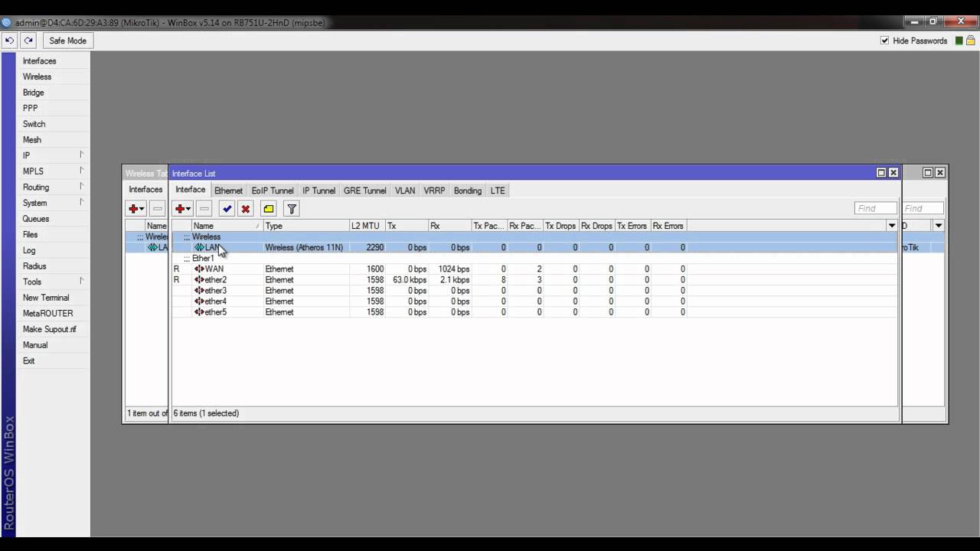
Task: Expand the Tools submenu
Action: 52,282
